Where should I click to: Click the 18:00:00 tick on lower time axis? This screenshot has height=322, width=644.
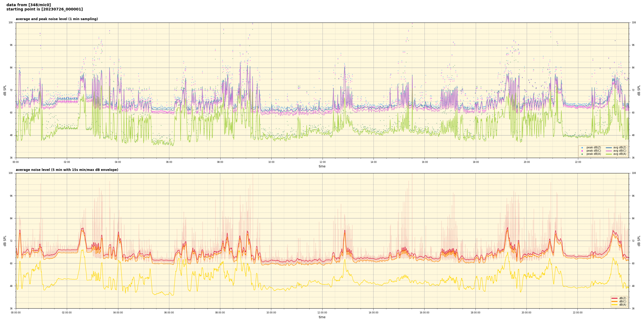tap(475, 313)
